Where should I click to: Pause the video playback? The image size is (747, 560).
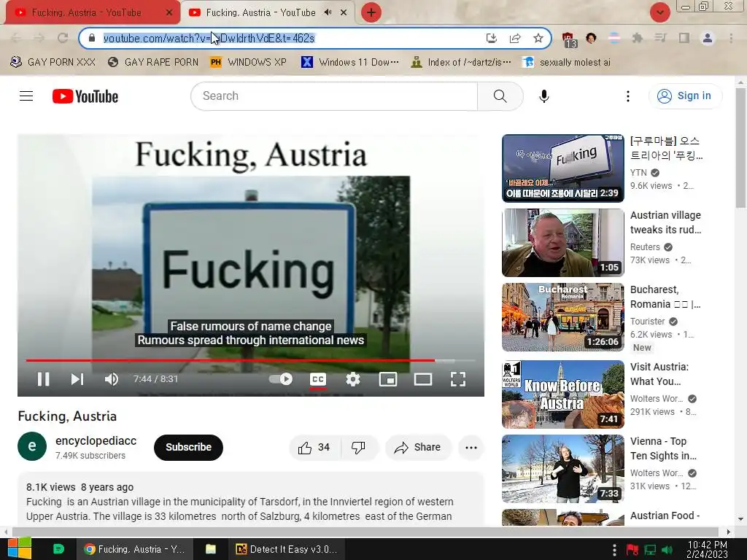(x=43, y=379)
